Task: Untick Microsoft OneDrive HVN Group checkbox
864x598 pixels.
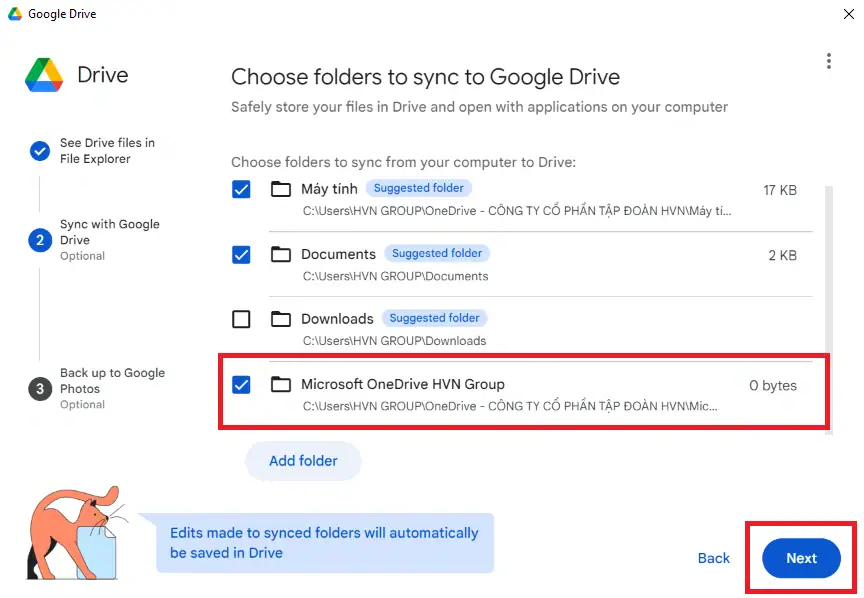Action: click(241, 384)
